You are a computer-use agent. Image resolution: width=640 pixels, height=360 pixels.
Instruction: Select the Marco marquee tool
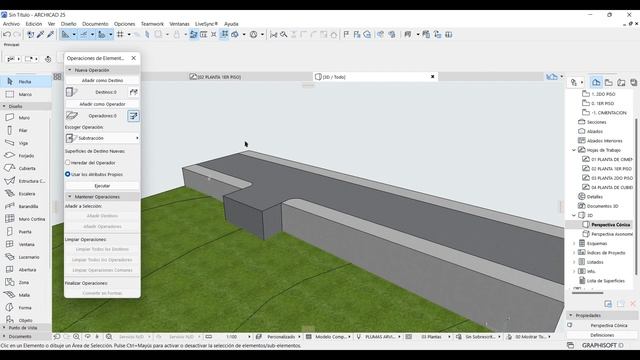(x=25, y=94)
